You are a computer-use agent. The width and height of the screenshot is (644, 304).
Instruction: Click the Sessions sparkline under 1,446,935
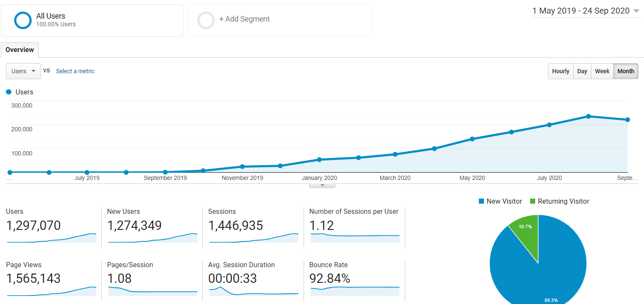coord(254,238)
